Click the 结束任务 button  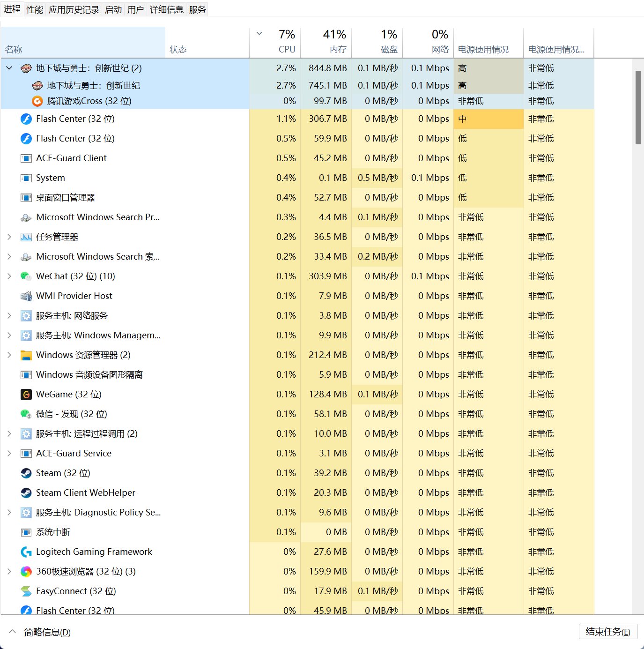point(608,632)
